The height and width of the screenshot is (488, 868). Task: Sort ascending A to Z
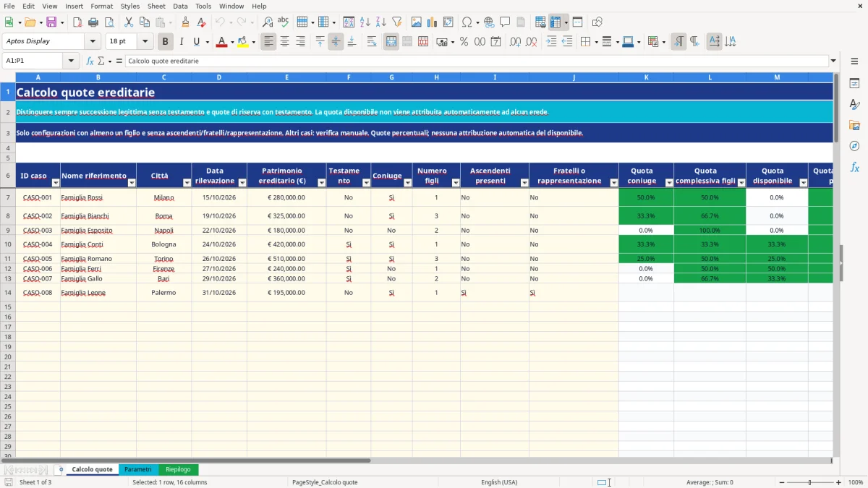[365, 22]
